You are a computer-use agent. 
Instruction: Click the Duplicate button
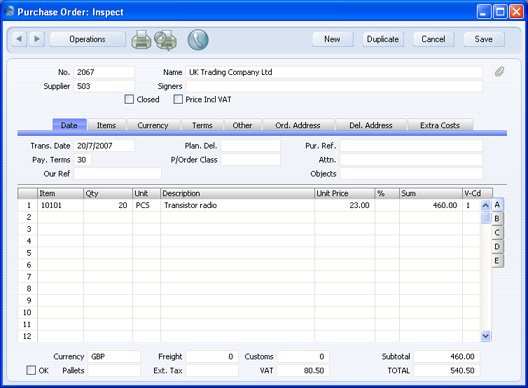click(x=383, y=39)
